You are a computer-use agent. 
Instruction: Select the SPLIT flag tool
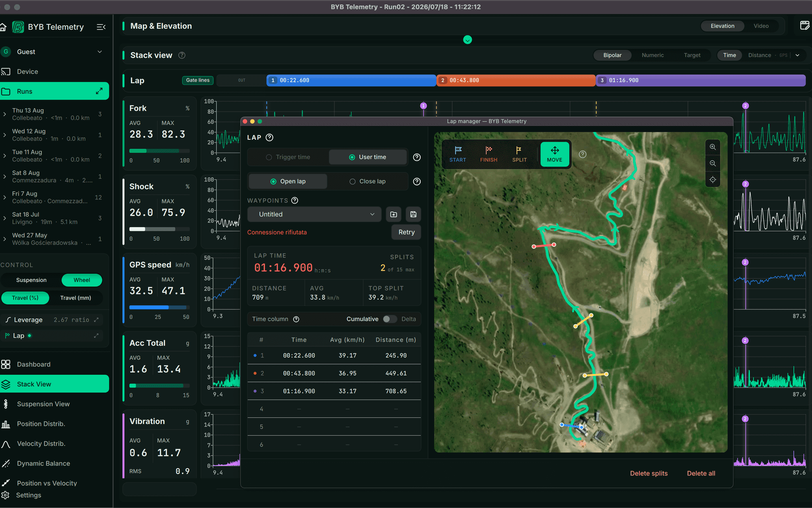519,154
